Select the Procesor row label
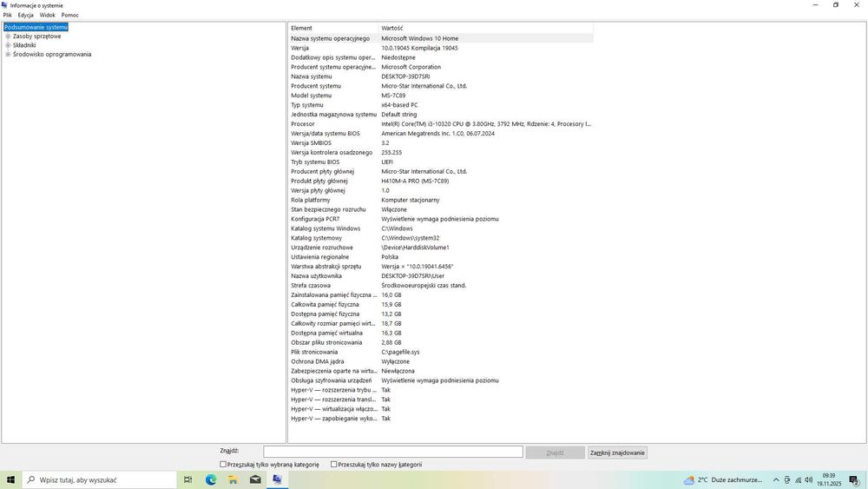The height and width of the screenshot is (489, 868). coord(303,124)
